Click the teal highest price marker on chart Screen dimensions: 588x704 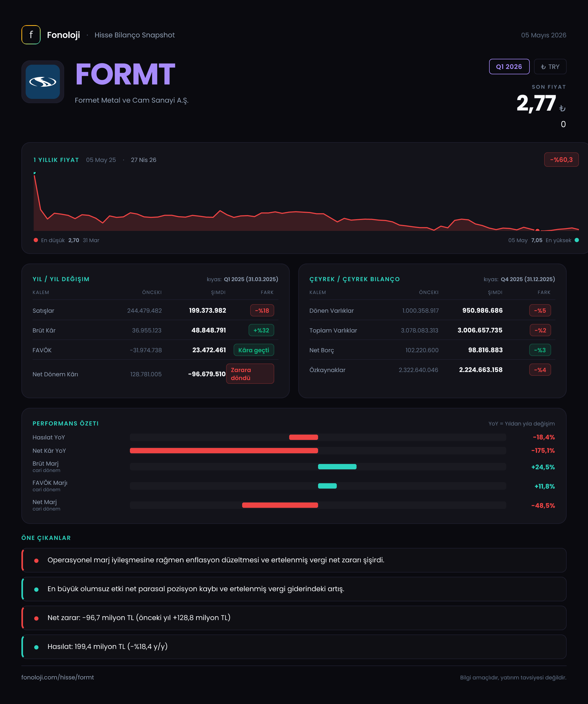point(34,173)
